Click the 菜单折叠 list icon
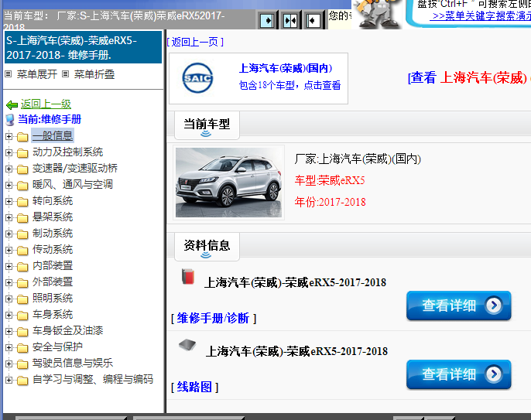 coord(66,73)
